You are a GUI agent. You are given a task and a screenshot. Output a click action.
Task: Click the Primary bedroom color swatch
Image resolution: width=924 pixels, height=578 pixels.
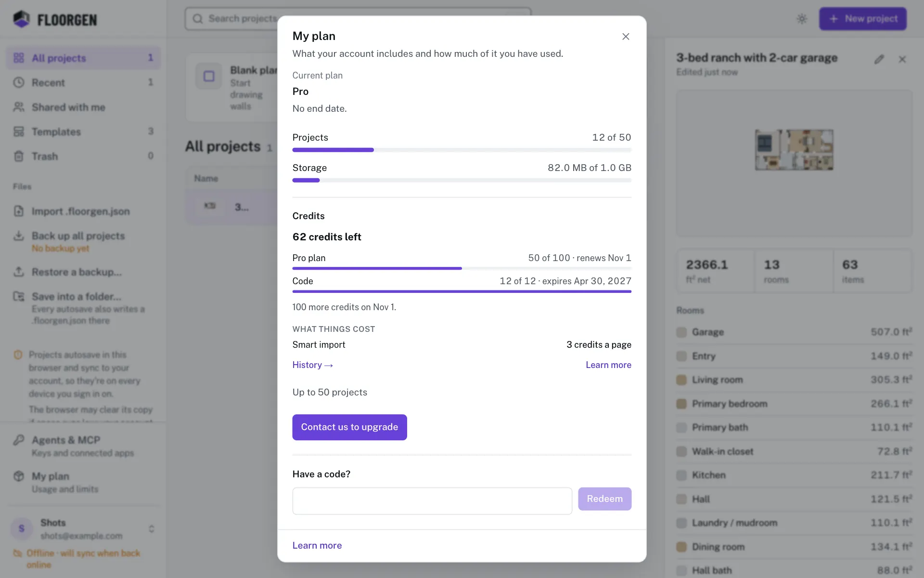pyautogui.click(x=681, y=404)
